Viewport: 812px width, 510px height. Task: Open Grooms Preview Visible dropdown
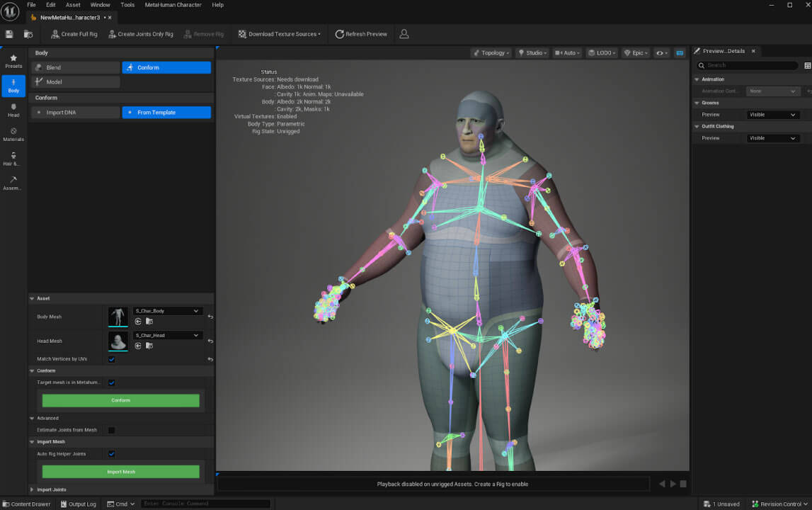pos(772,115)
